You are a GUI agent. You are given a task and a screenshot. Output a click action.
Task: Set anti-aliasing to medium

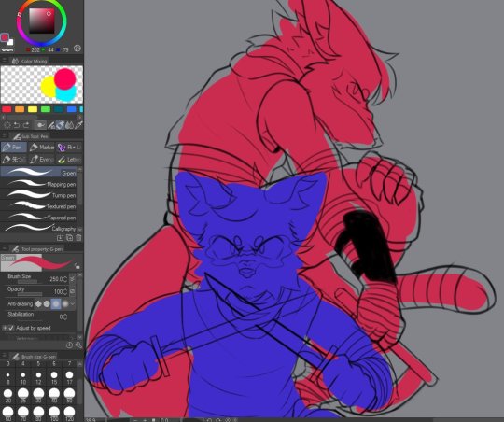(56, 303)
